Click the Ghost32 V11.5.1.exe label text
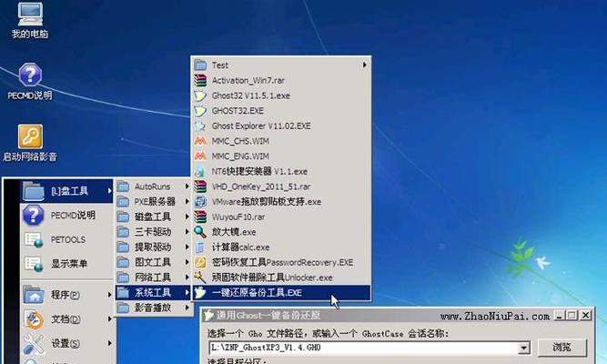607x364 pixels. click(251, 96)
